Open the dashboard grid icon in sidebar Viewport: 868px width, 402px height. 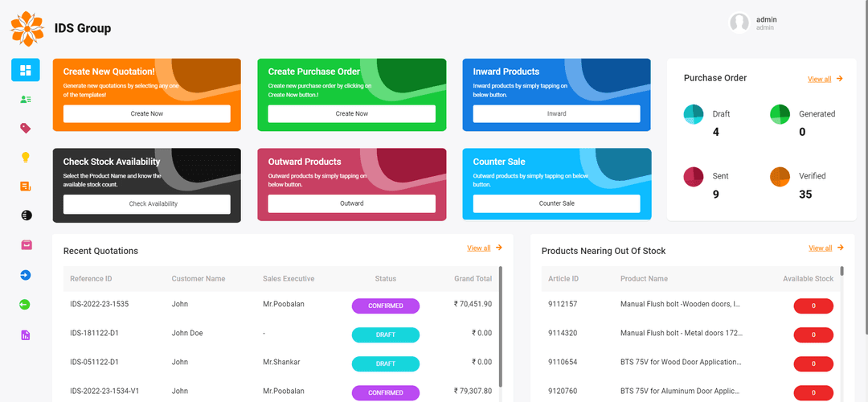tap(26, 70)
